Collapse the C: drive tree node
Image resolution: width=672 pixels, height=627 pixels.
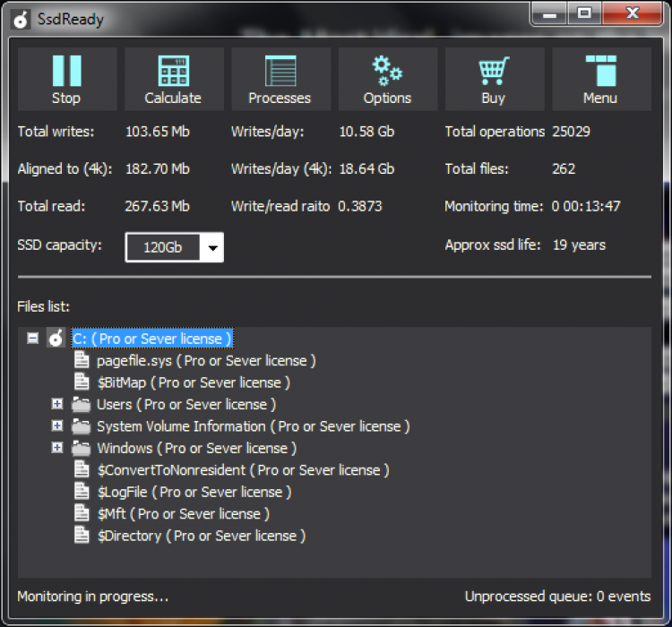click(x=32, y=339)
